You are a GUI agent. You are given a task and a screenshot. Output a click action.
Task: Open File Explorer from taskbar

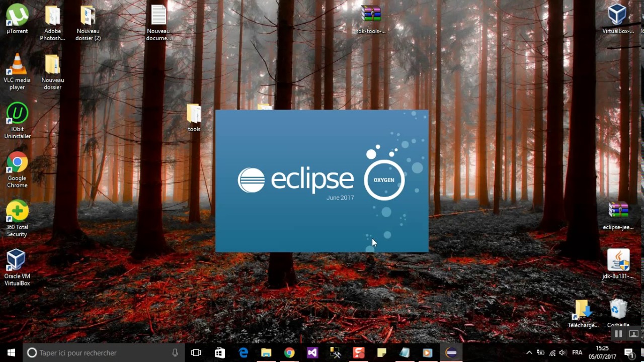click(x=266, y=353)
